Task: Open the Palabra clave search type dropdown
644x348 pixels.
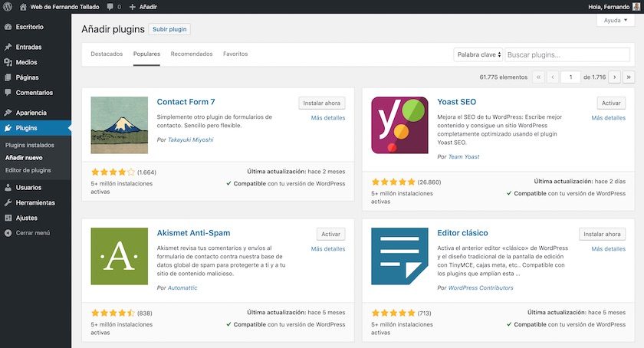Action: click(478, 54)
